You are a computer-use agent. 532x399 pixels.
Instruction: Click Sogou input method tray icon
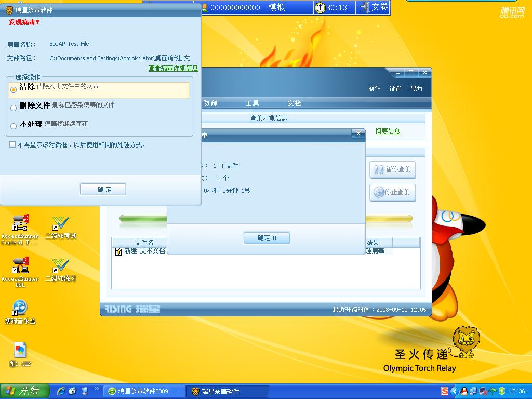tap(445, 391)
